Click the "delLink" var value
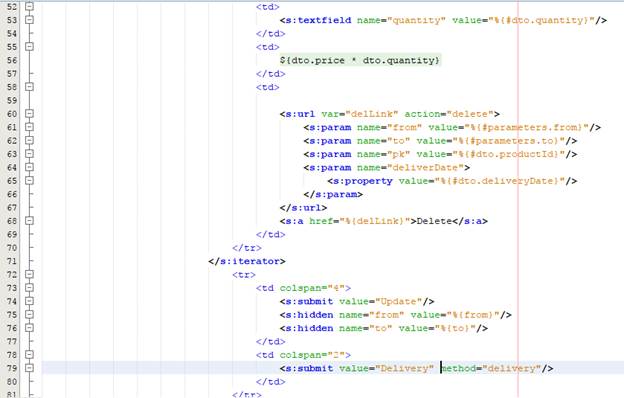This screenshot has height=398, width=624. coord(372,114)
